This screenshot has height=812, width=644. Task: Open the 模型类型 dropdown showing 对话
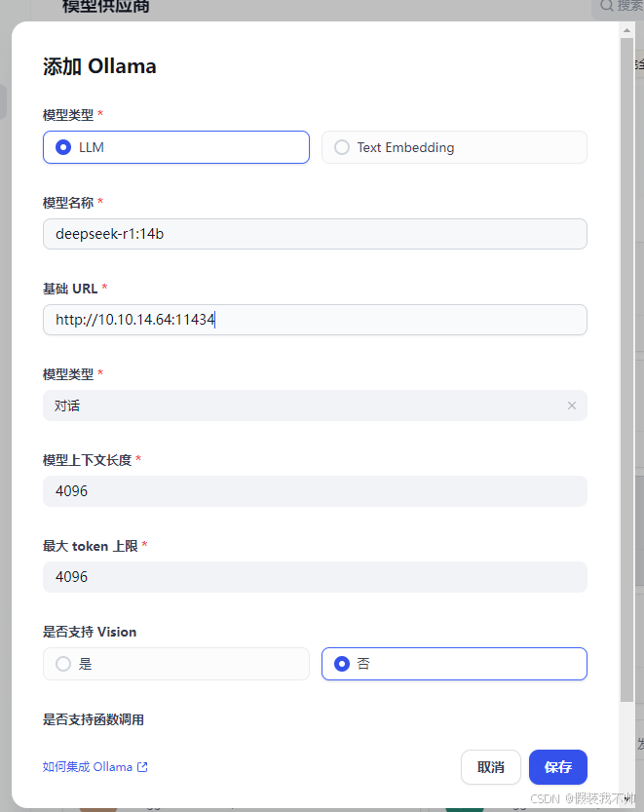click(292, 405)
